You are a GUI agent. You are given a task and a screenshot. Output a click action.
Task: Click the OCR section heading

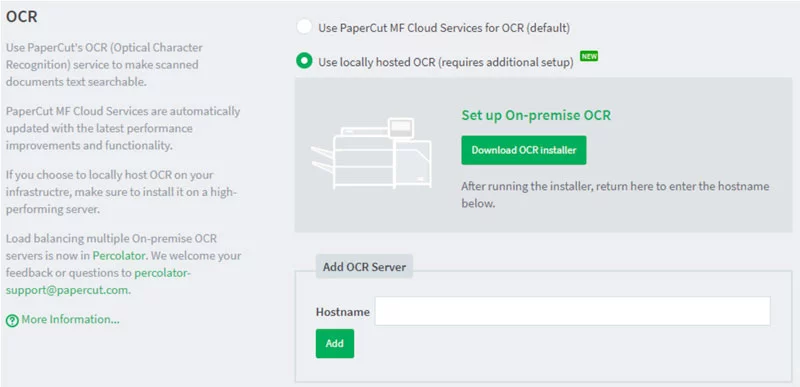21,16
